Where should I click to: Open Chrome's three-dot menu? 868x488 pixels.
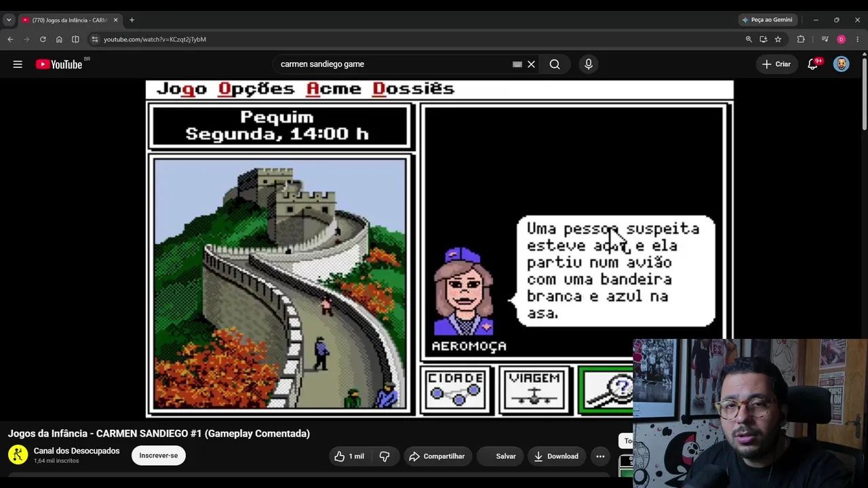(x=857, y=39)
